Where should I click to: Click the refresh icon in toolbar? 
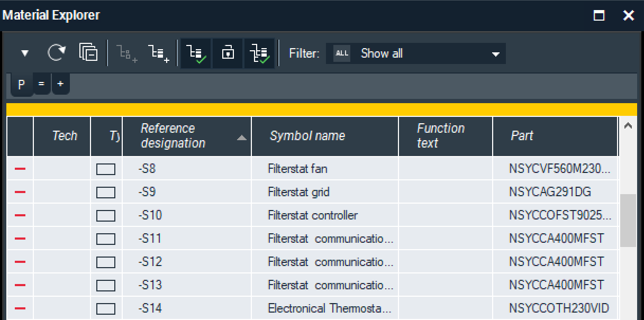(x=57, y=53)
